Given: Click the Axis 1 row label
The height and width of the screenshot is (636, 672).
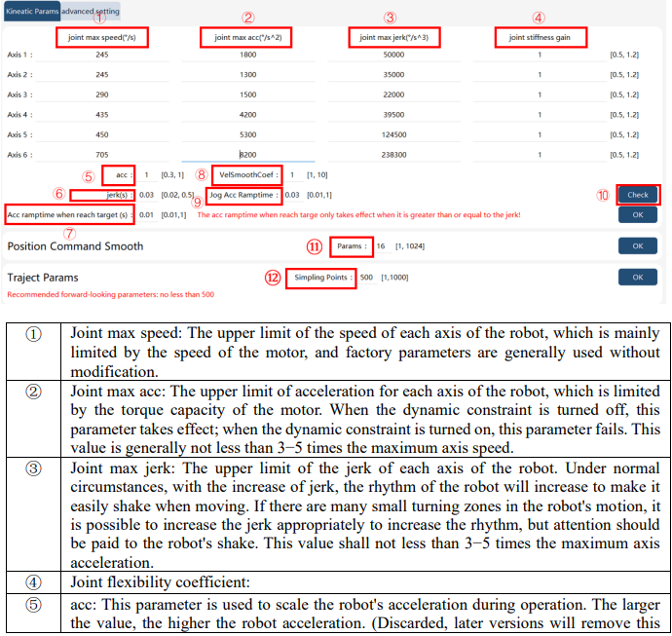Looking at the screenshot, I should tap(19, 55).
